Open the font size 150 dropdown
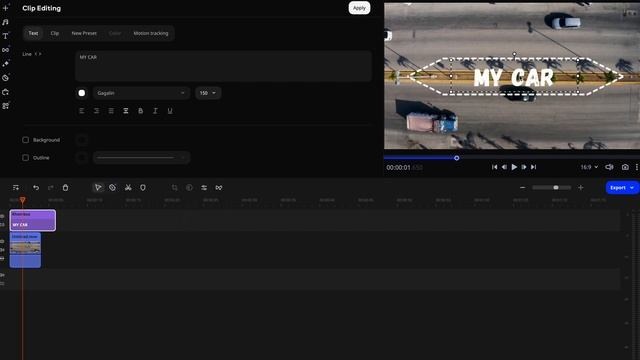640x360 pixels. pyautogui.click(x=208, y=93)
